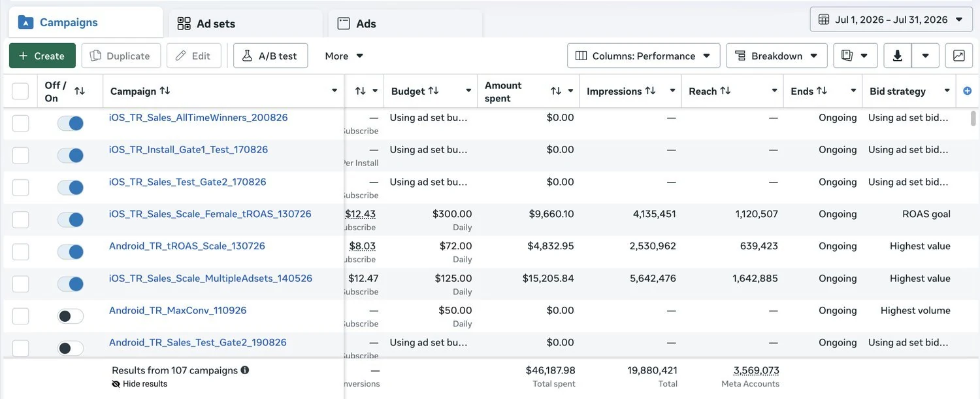Switch to the Ad sets tab

tap(245, 24)
